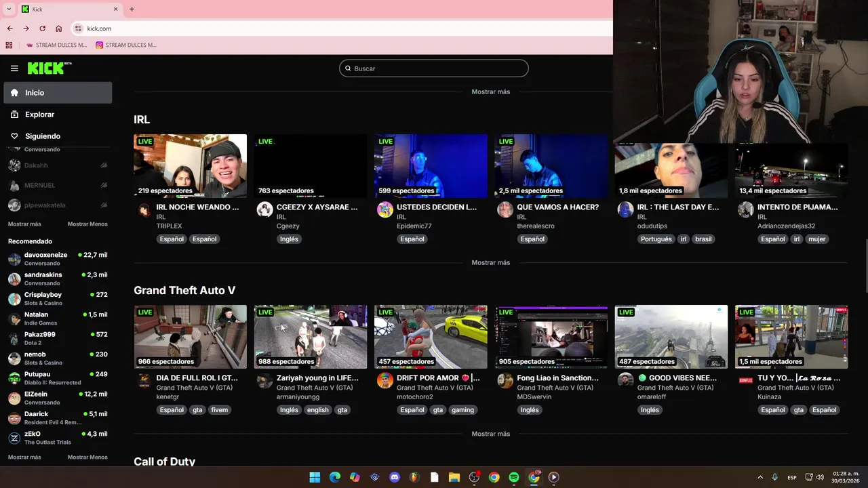Open zEkO recommended channel
868x488 pixels.
pos(58,438)
